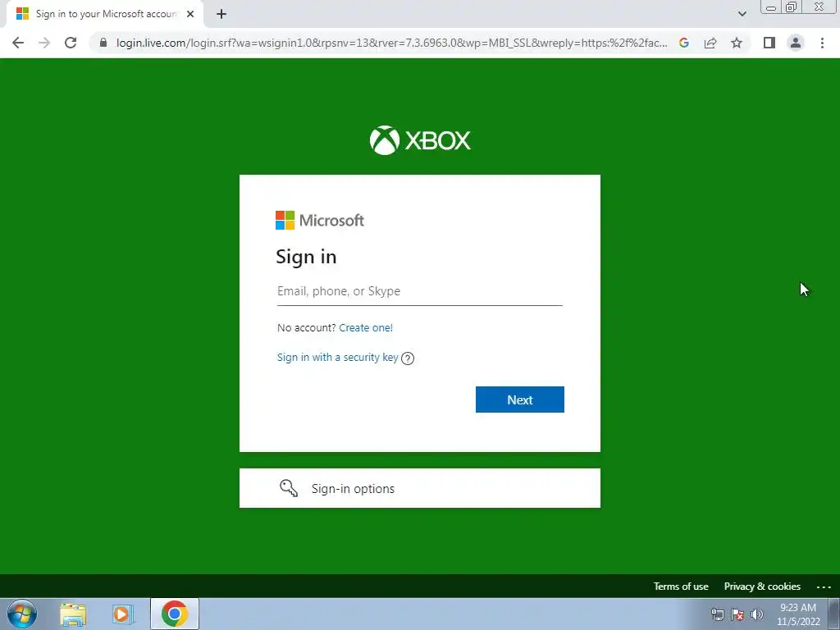Click the Show desktop strip

pos(834,614)
